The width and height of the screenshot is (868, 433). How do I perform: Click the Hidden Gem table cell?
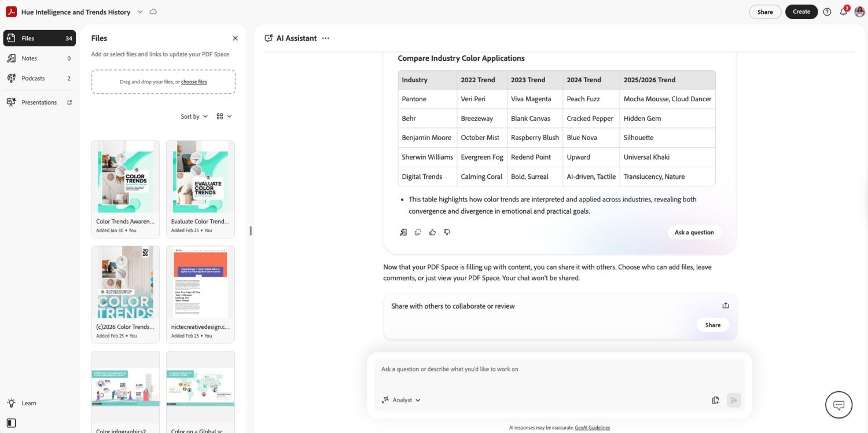(x=667, y=118)
